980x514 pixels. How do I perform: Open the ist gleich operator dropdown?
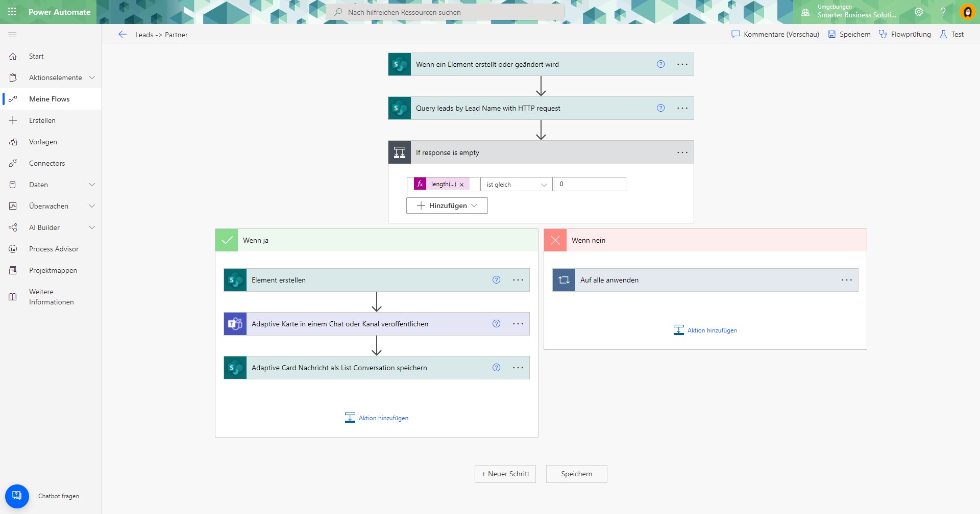(x=516, y=184)
